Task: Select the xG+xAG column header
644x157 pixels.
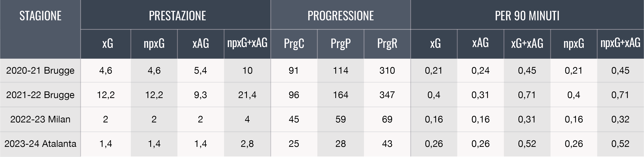Action: (x=527, y=43)
